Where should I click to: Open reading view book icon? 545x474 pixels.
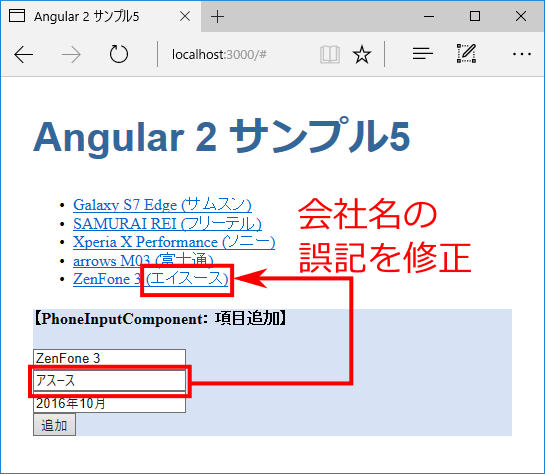[x=330, y=54]
